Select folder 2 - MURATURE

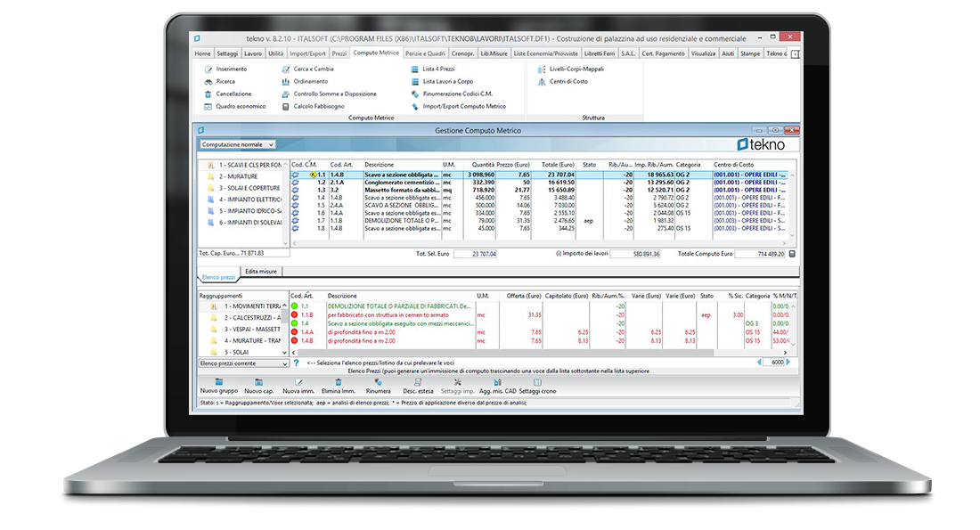pos(232,177)
